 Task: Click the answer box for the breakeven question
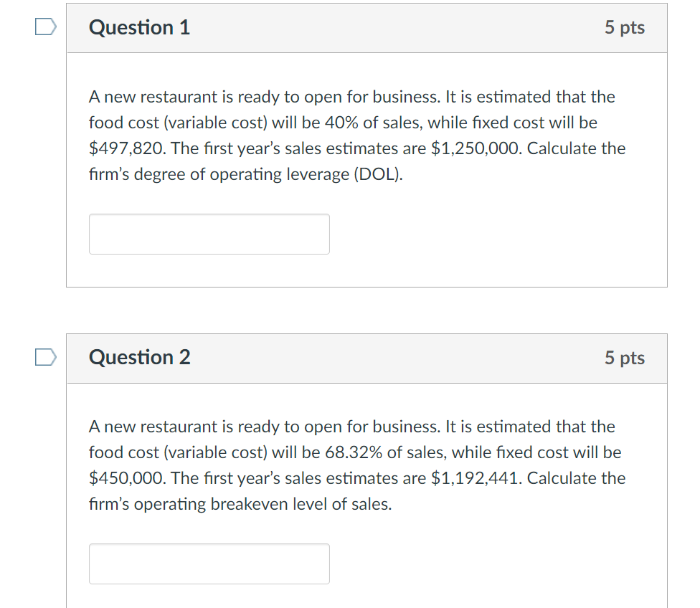click(x=209, y=564)
